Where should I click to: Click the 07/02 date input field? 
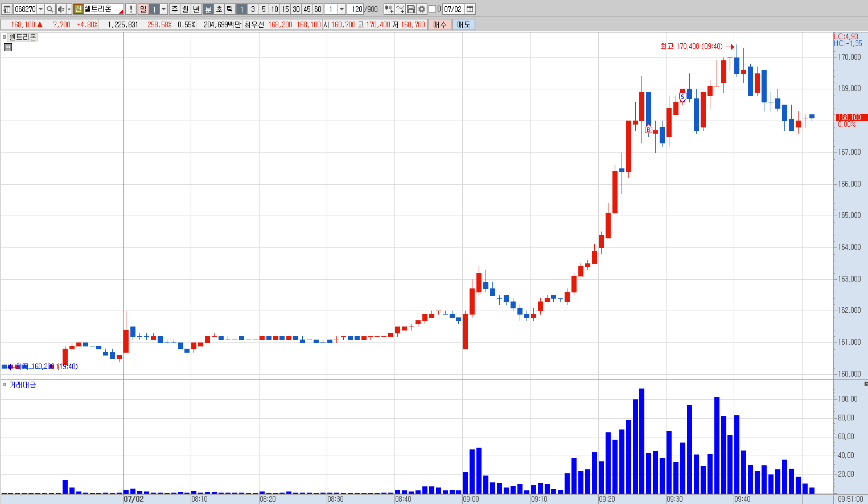(452, 9)
